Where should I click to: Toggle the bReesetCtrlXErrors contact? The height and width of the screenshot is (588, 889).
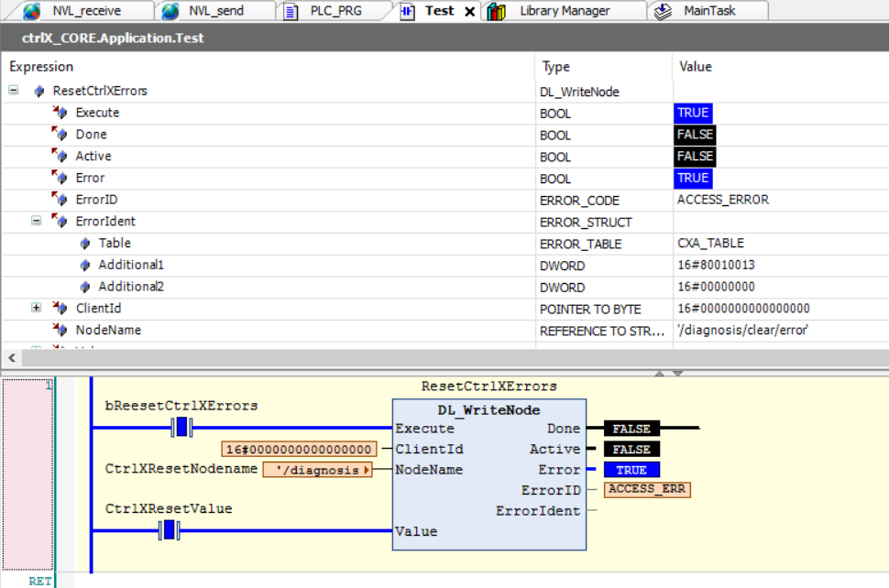[181, 427]
